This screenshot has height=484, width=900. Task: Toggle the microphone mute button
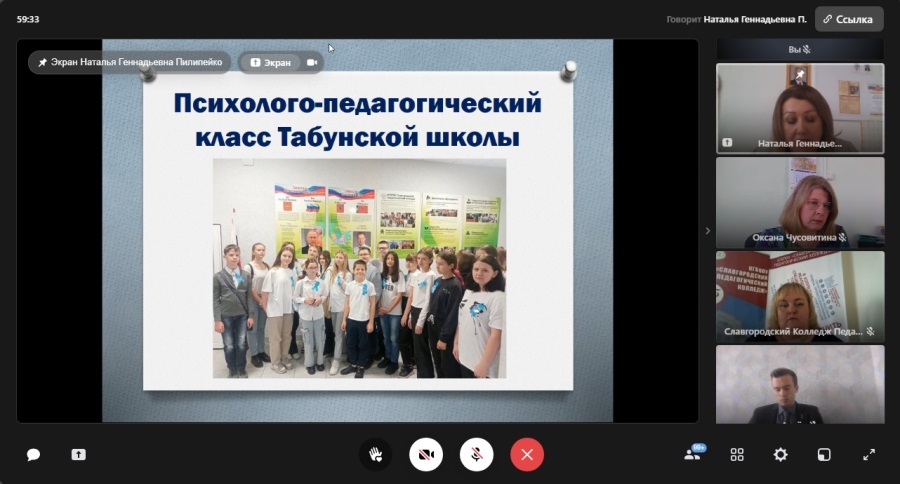(477, 454)
